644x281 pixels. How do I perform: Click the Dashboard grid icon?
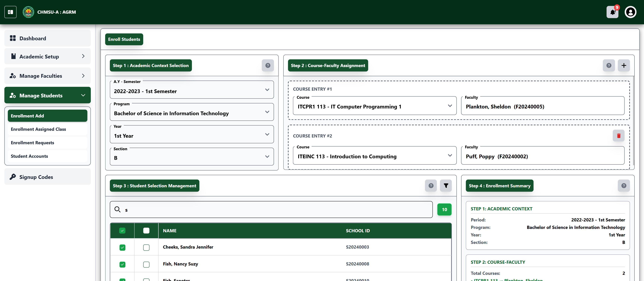[x=13, y=38]
